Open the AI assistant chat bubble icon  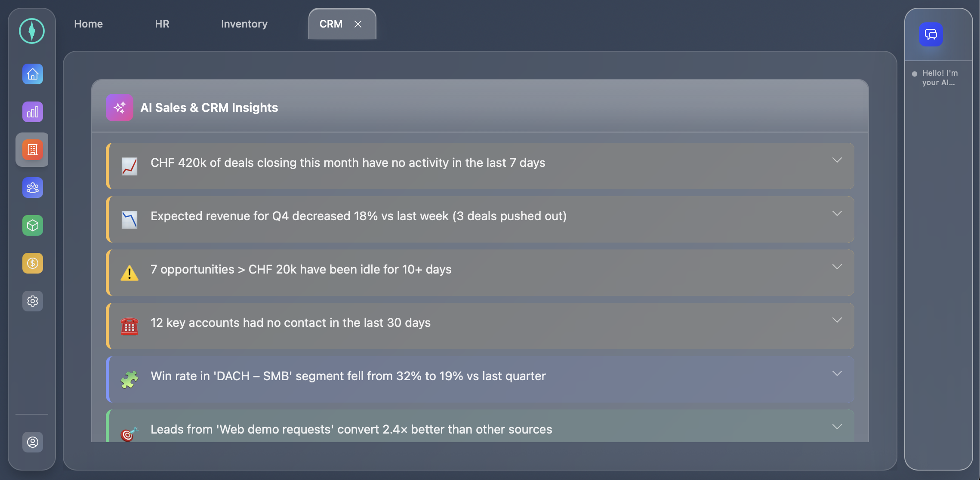[x=931, y=35]
